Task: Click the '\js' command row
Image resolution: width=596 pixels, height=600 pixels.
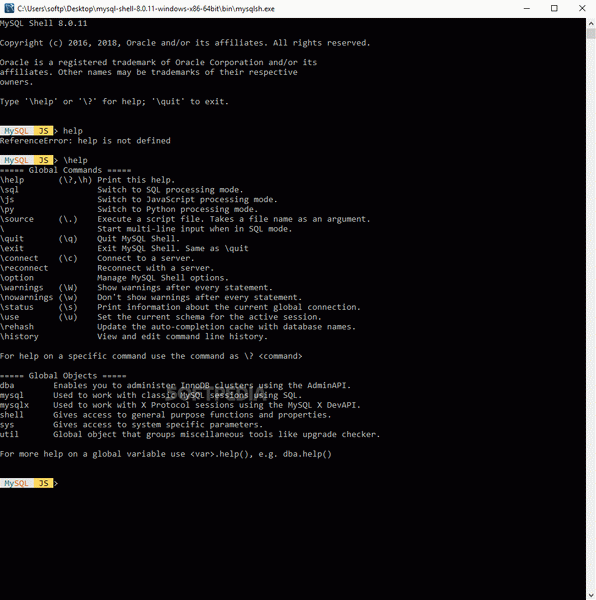Action: [139, 199]
